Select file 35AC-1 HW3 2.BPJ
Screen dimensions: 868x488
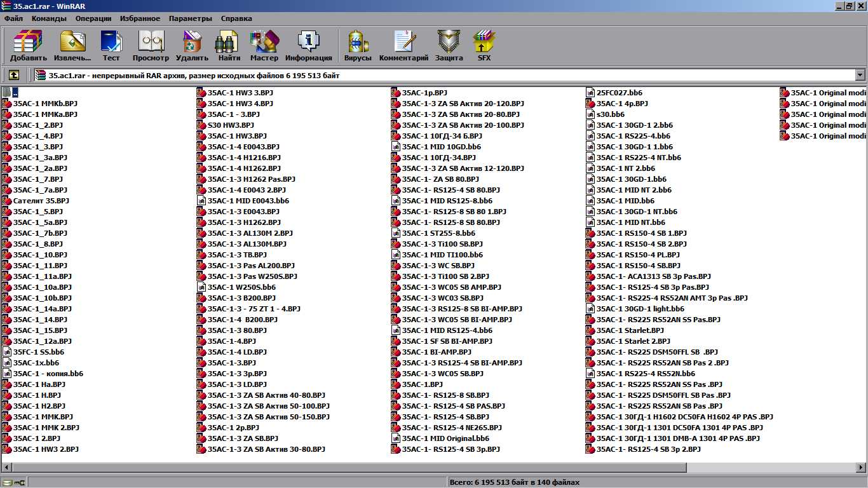(x=46, y=449)
